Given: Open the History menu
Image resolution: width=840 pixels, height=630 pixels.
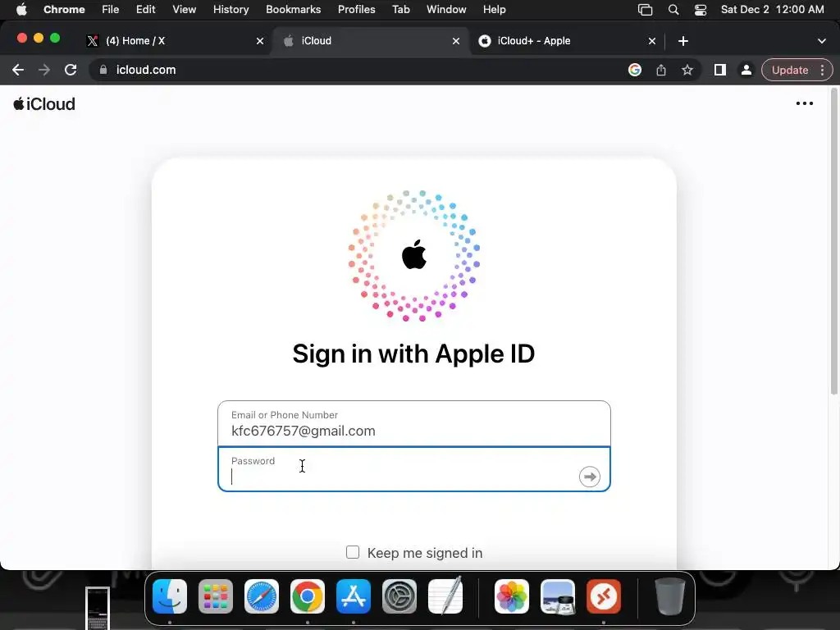Looking at the screenshot, I should point(231,10).
